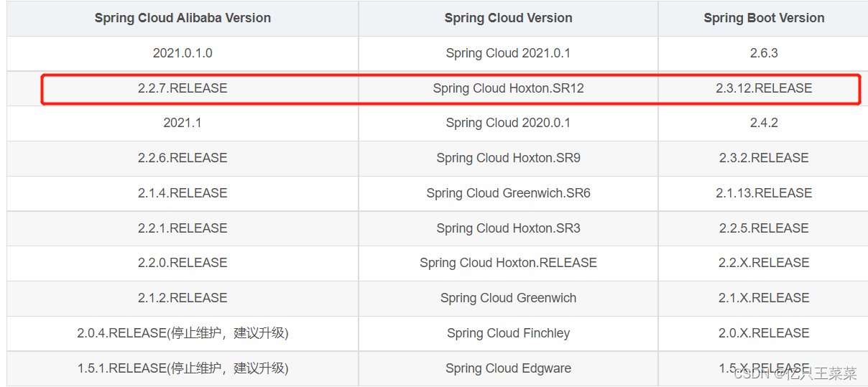Click the 'Spring Cloud Hoxton.RELEASE' cell
Screen dimensions: 868x387
508,263
